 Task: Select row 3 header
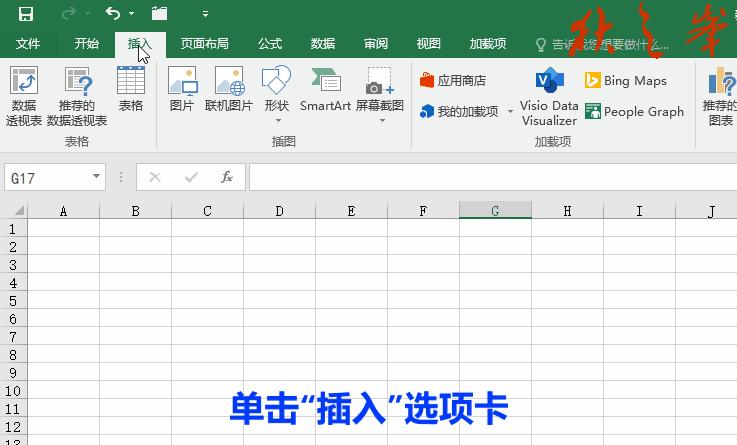pos(13,265)
